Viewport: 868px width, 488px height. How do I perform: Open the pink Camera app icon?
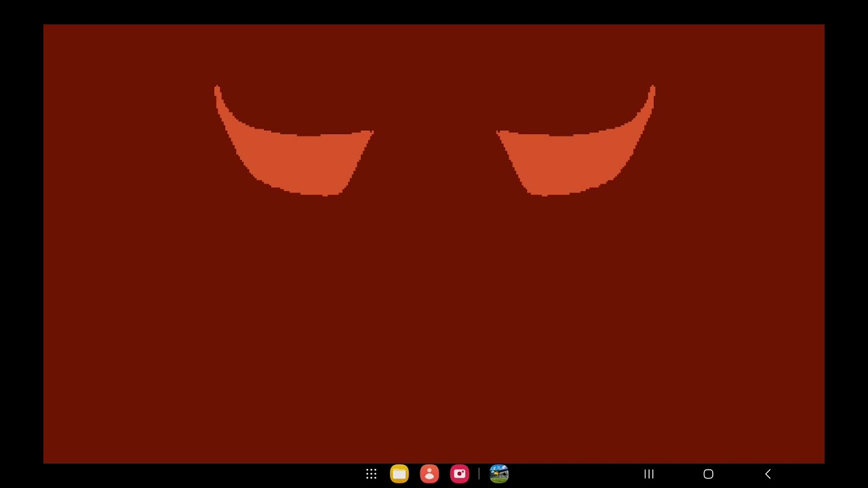[459, 474]
